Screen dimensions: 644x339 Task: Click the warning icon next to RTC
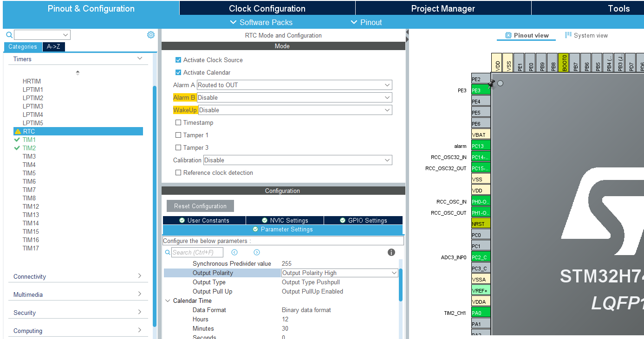pos(18,131)
